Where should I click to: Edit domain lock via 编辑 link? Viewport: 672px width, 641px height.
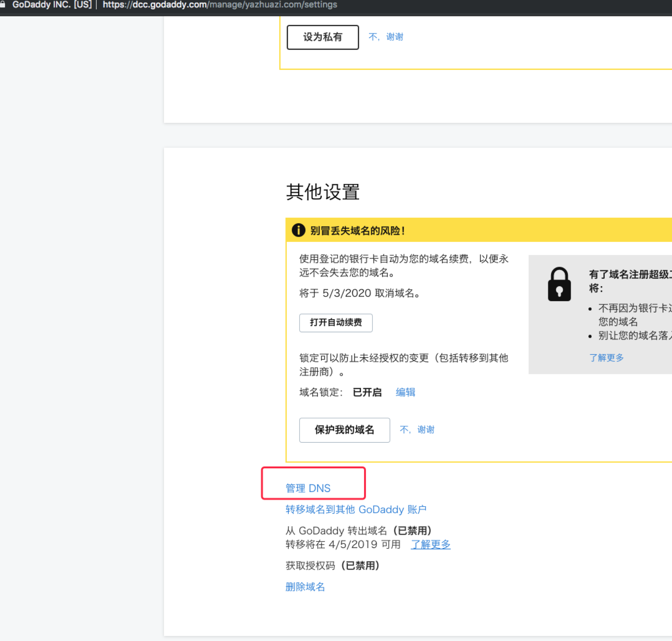pyautogui.click(x=405, y=392)
